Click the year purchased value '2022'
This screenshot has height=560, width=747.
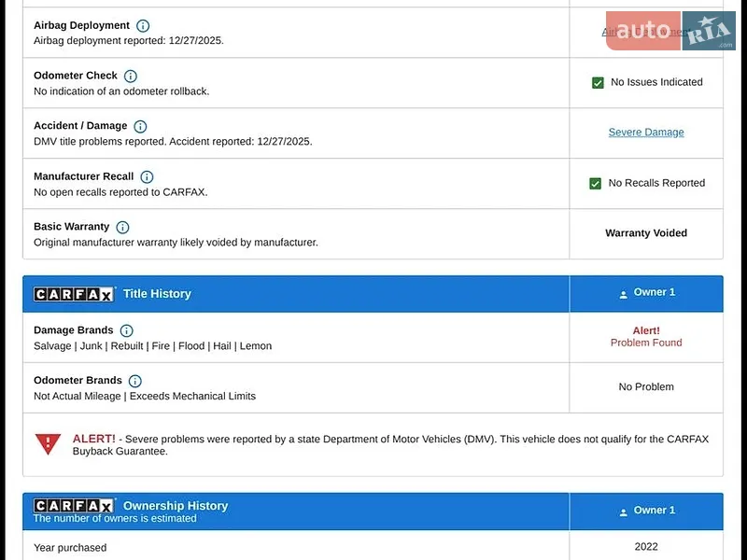click(x=646, y=547)
